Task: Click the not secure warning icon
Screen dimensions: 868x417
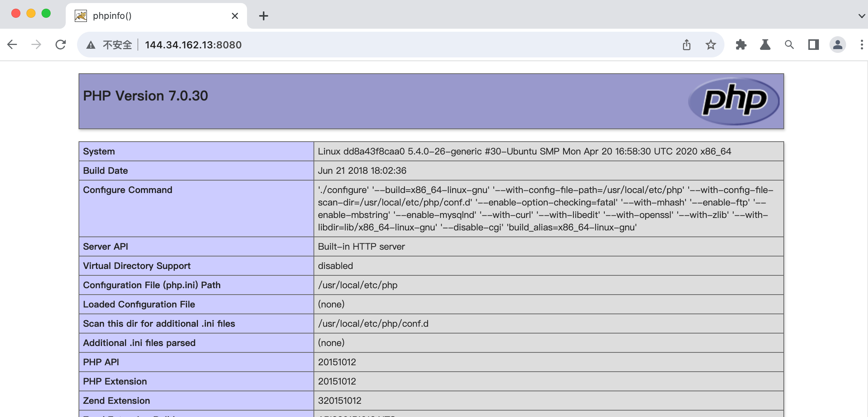Action: pos(91,45)
